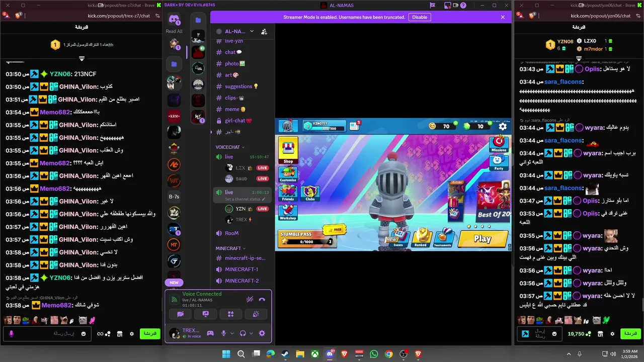This screenshot has height=362, width=644.
Task: Invite people to AL-NAMAS server
Action: 264,31
